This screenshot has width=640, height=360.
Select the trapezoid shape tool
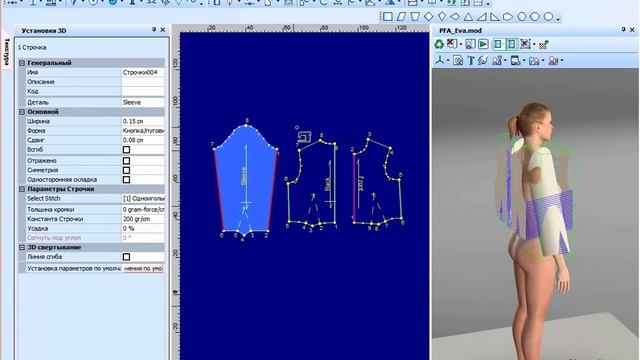(415, 16)
